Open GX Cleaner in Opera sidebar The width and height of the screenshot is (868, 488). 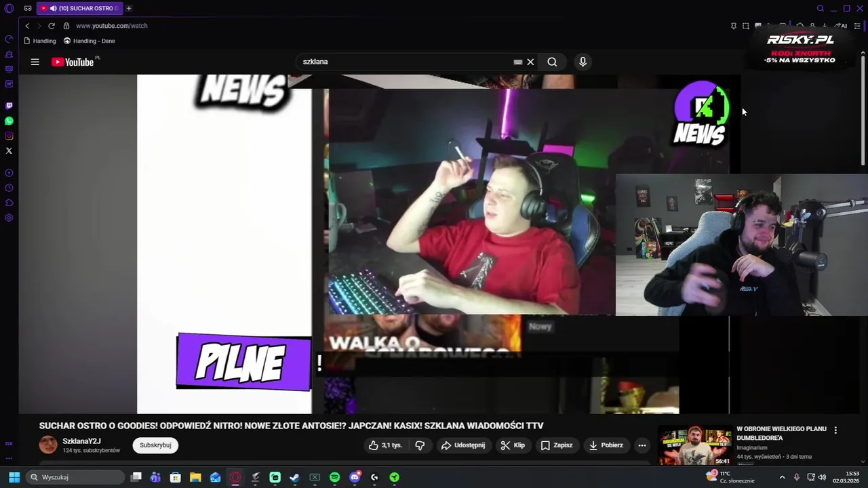coord(9,54)
